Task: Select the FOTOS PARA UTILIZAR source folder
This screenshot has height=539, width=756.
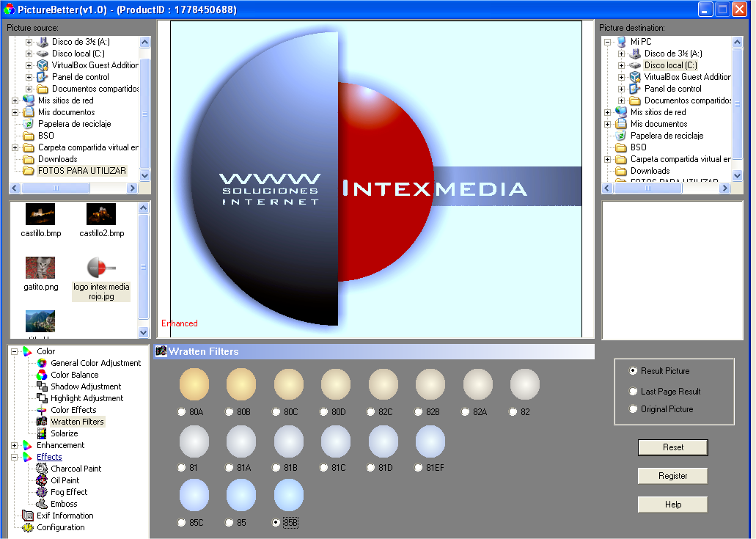Action: point(82,171)
